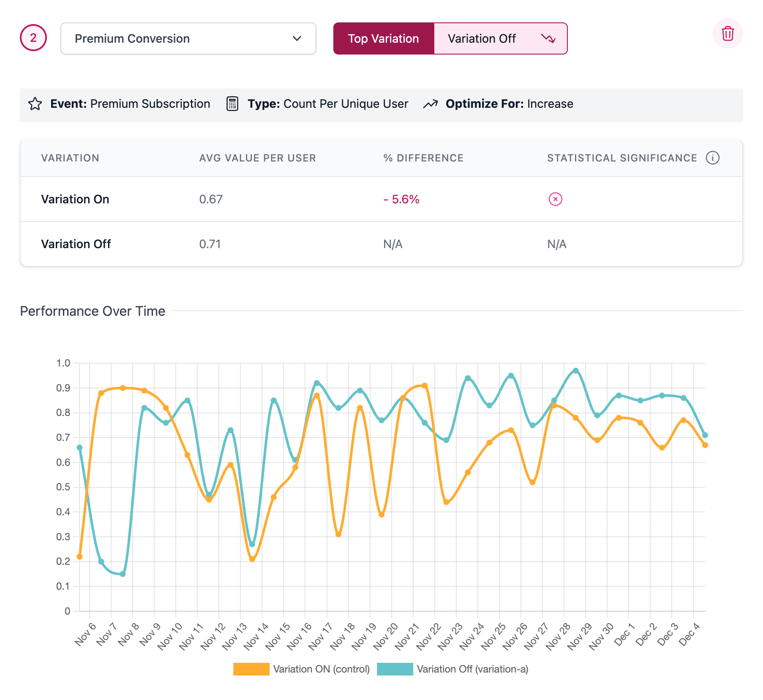Click the red x-circle significance icon for Variation On
763x700 pixels.
[x=556, y=199]
